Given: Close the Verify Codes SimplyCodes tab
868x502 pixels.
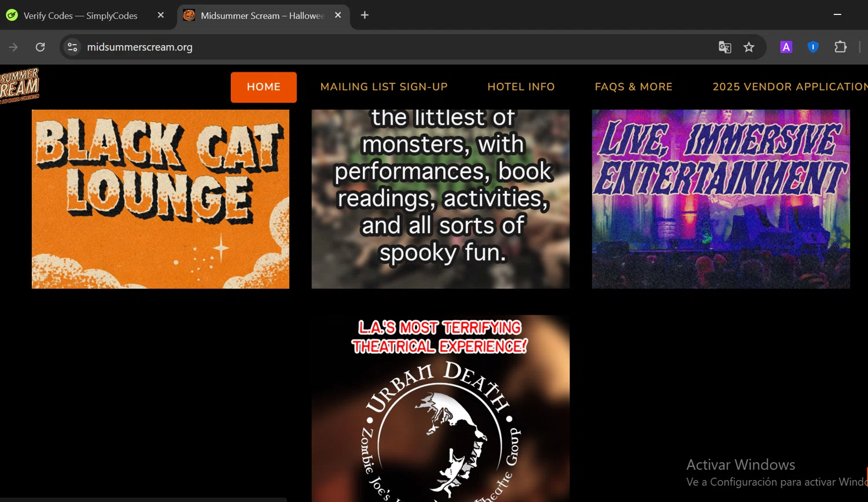Looking at the screenshot, I should pos(161,15).
